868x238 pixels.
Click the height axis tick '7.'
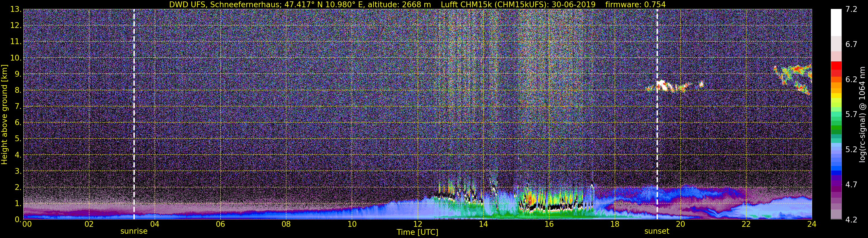tap(18, 107)
